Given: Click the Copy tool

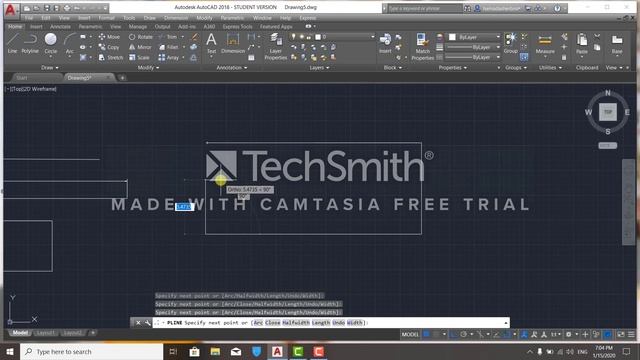Looking at the screenshot, I should [x=109, y=47].
